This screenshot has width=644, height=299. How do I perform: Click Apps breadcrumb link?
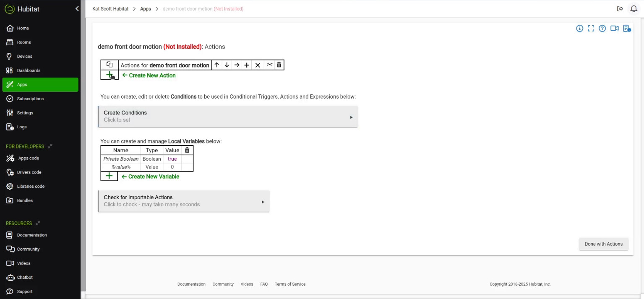pos(146,9)
